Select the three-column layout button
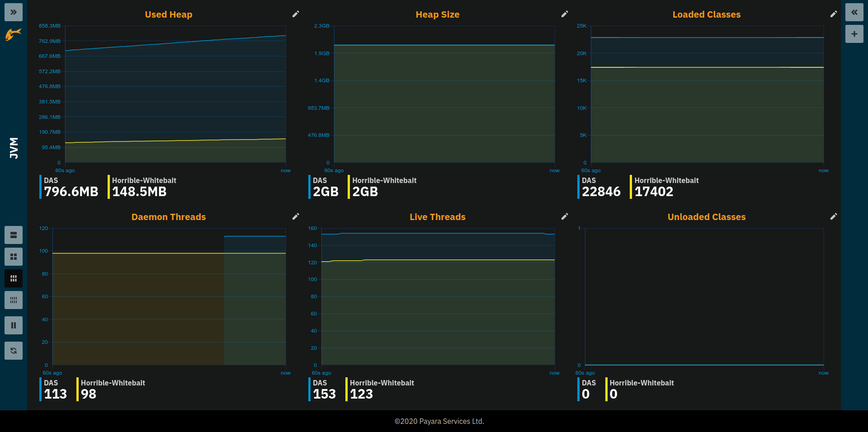The height and width of the screenshot is (432, 868). point(14,278)
